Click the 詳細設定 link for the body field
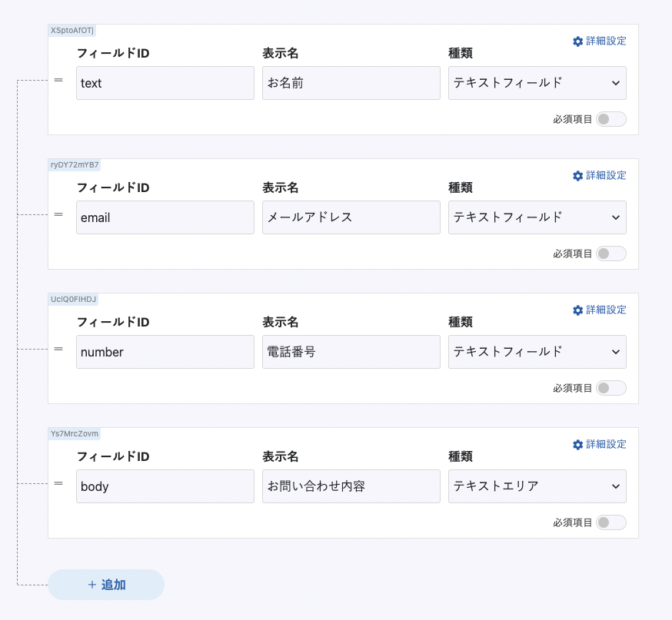 pos(606,444)
